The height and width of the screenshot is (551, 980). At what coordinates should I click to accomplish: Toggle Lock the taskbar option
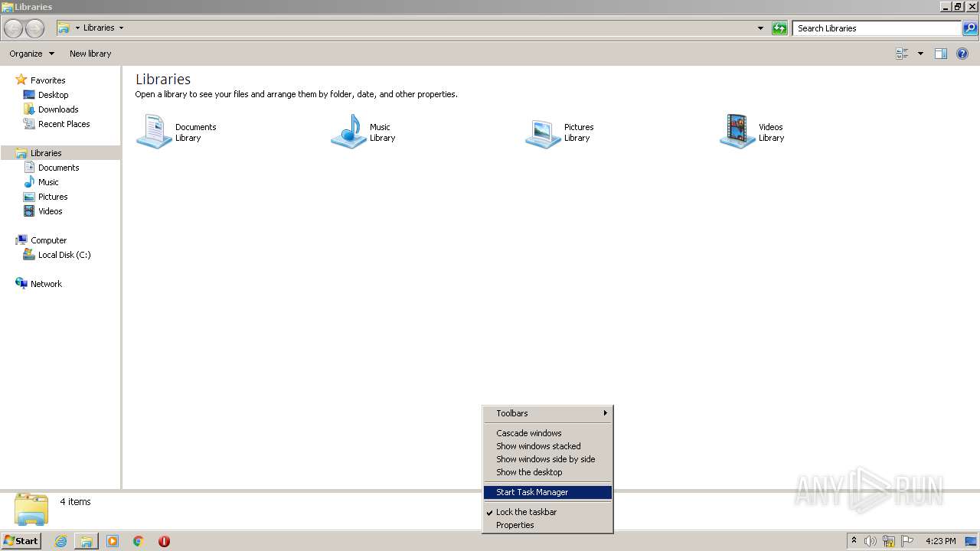click(x=547, y=512)
